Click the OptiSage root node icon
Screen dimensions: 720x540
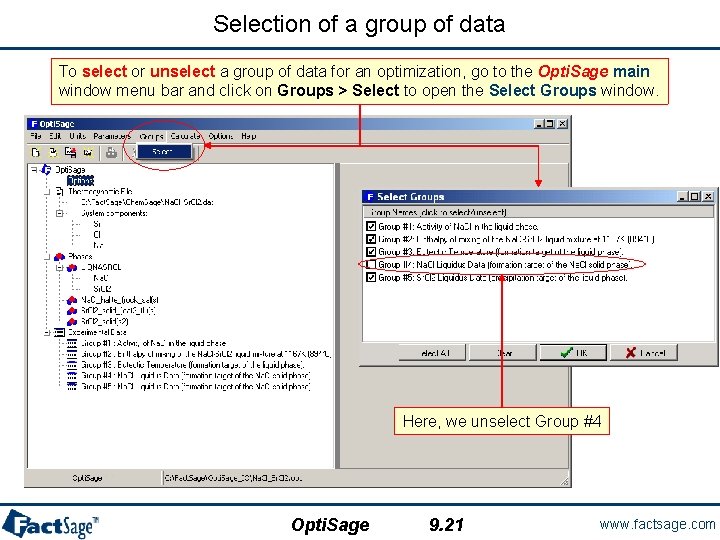pyautogui.click(x=46, y=169)
